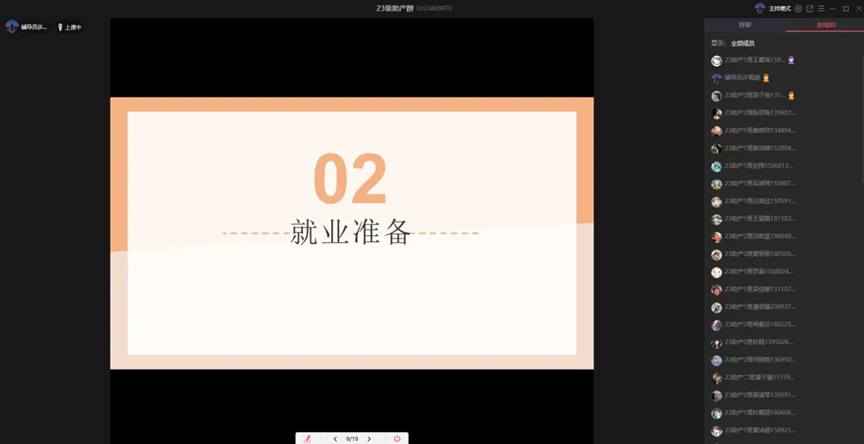Click the host avatar beside 主持模式

click(x=760, y=8)
